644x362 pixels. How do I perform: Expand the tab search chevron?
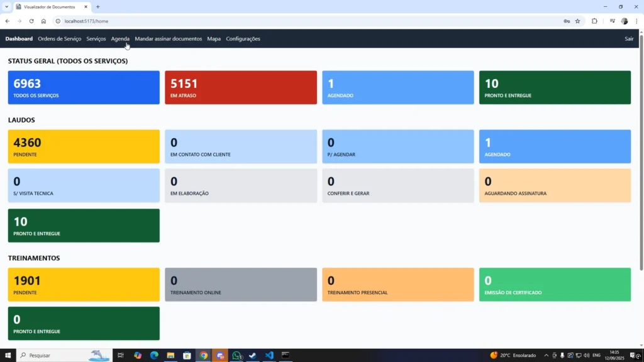point(6,6)
